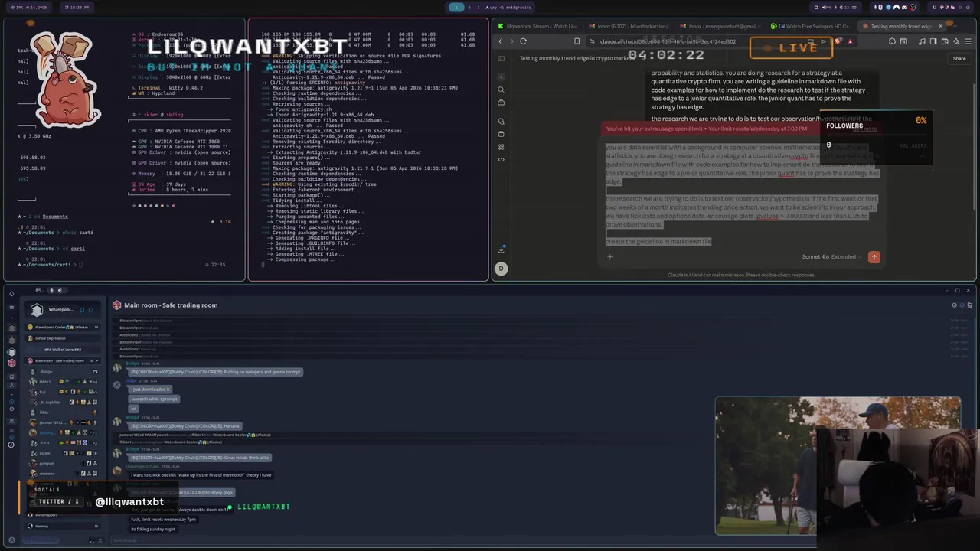Toggle the microphone in the chat app
Viewport: 980px width, 551px height.
[x=51, y=290]
